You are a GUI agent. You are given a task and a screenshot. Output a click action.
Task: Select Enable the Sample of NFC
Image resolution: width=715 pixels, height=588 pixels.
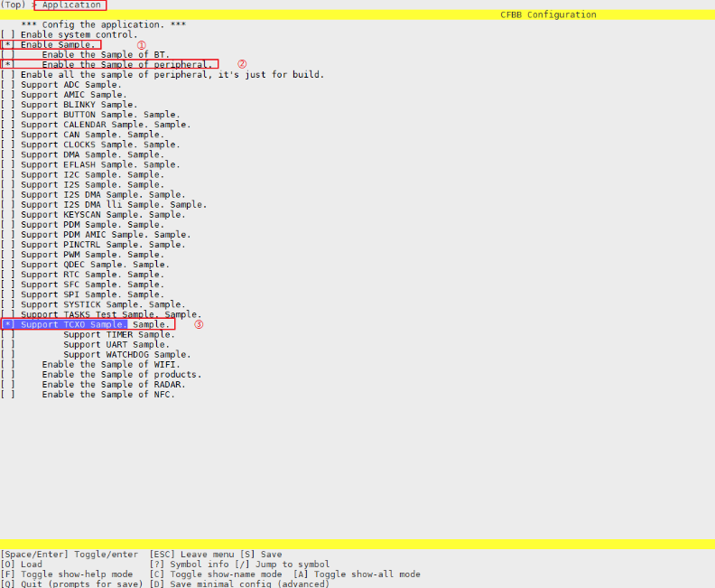8,395
